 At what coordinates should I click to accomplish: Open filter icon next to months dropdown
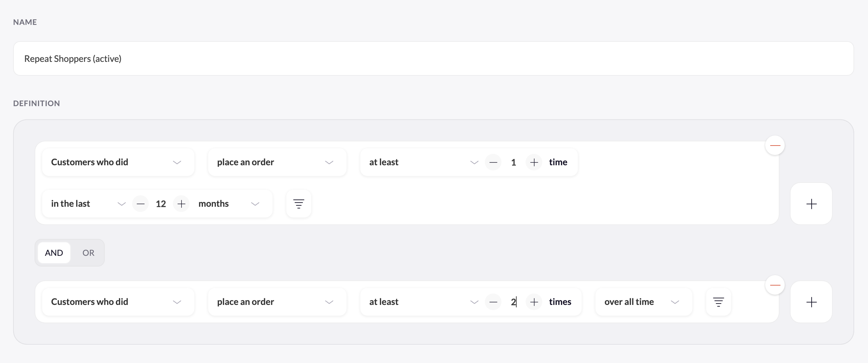299,204
